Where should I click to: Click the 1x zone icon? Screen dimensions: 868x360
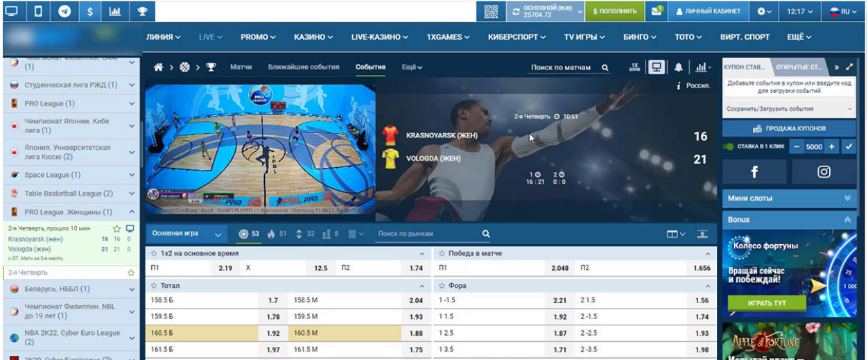634,67
